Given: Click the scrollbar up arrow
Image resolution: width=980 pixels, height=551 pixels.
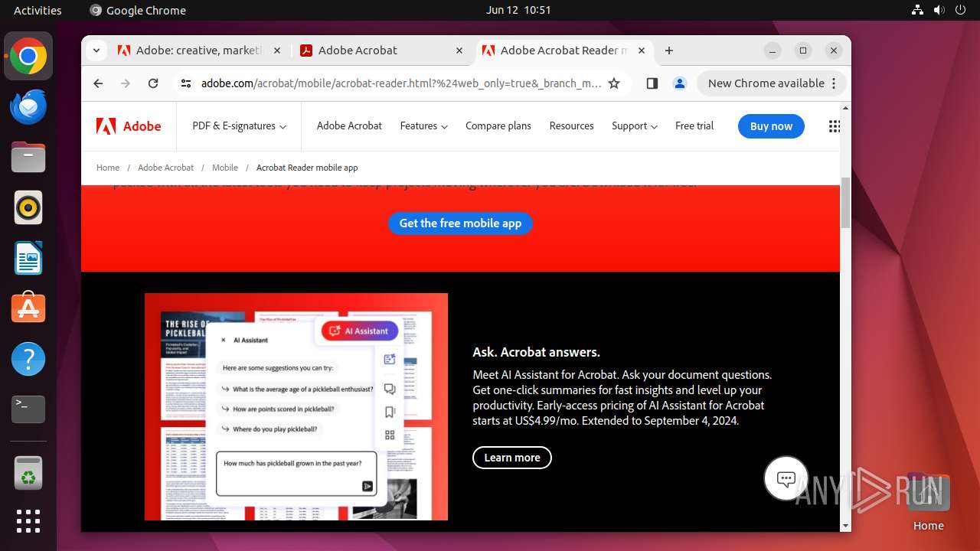Looking at the screenshot, I should pyautogui.click(x=845, y=108).
